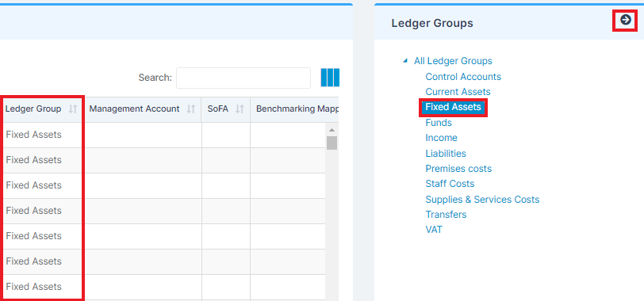Click the table scrollbar up arrow

coord(332,130)
